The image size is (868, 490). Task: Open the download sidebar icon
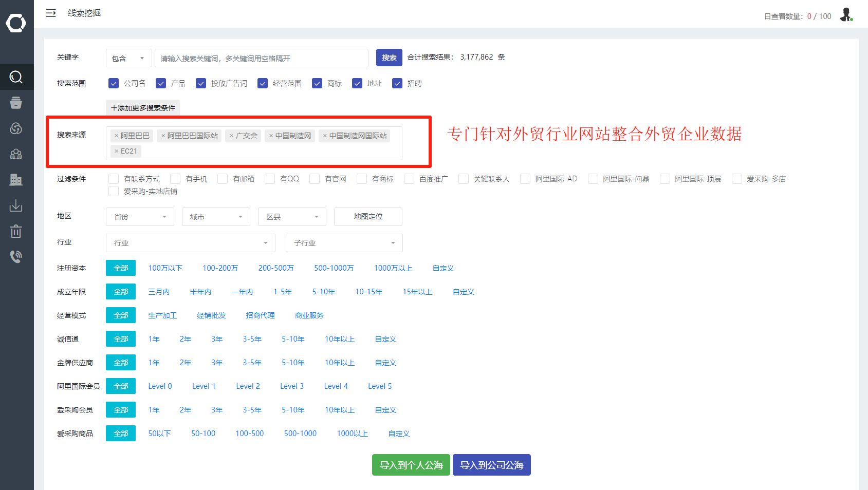(x=16, y=205)
